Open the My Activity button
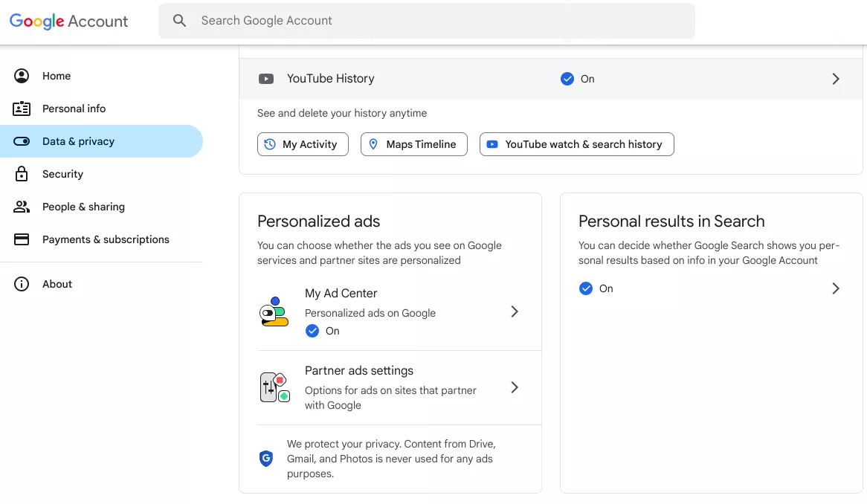 303,144
